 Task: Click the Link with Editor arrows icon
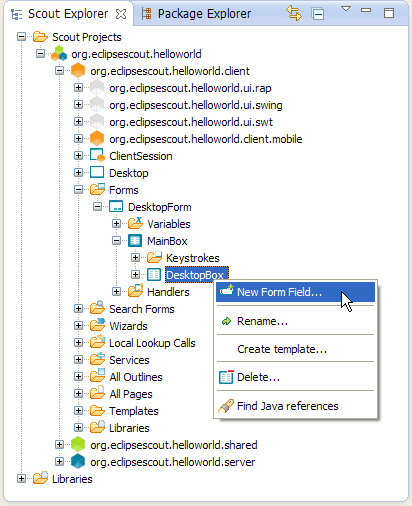[x=294, y=13]
